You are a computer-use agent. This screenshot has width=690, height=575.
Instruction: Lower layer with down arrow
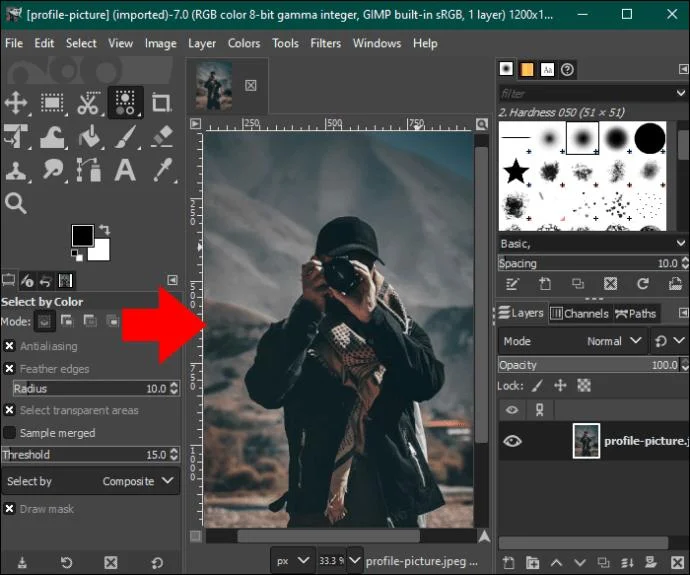pos(580,562)
